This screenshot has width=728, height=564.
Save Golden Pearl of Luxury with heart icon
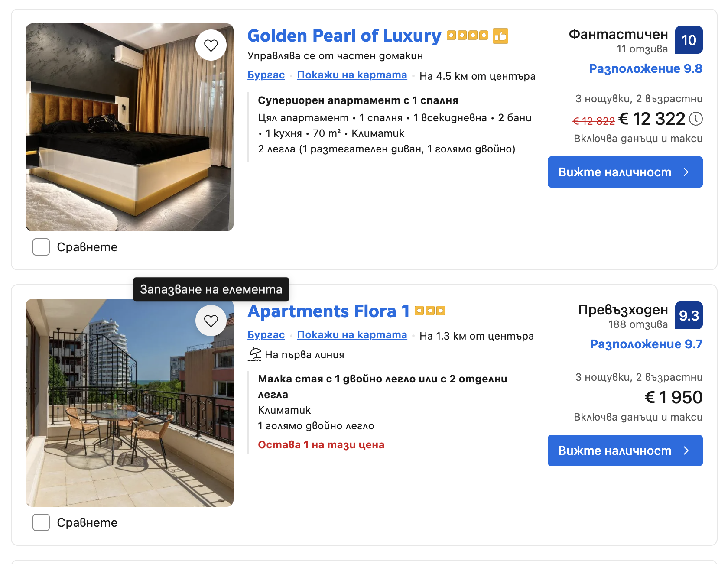(211, 45)
